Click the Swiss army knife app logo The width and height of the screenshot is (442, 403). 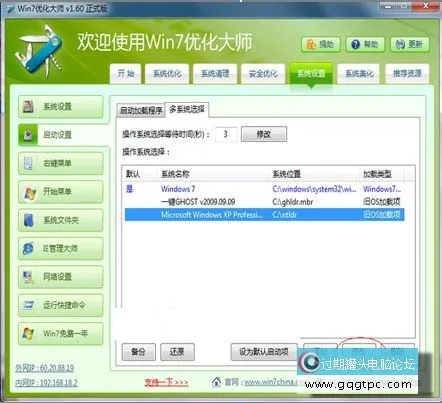click(39, 51)
